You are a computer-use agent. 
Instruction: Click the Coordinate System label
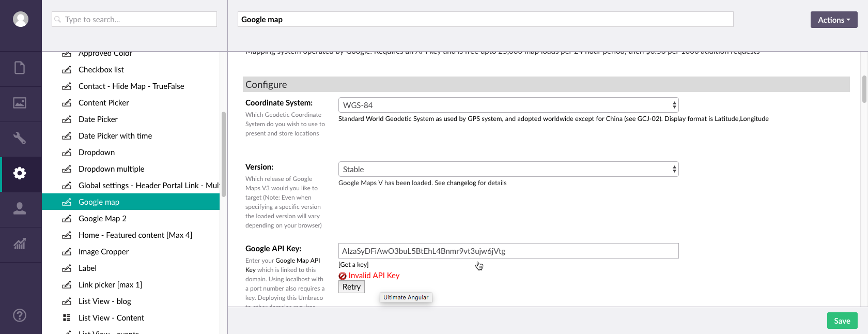(279, 103)
